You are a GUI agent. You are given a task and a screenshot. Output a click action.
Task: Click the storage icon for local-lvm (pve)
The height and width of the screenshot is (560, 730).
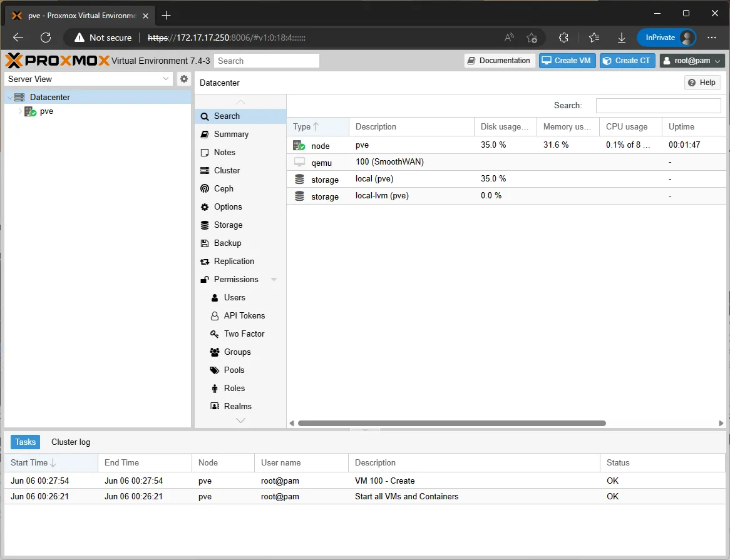click(x=299, y=196)
